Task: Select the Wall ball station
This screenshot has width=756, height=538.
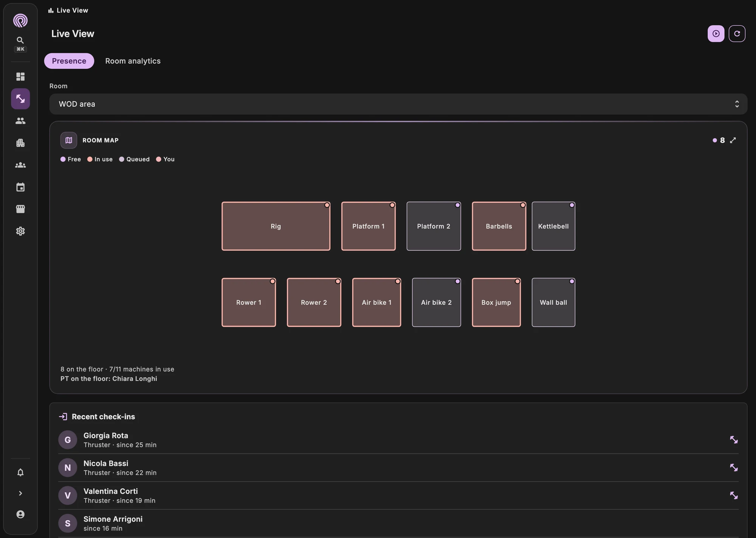Action: pyautogui.click(x=553, y=302)
